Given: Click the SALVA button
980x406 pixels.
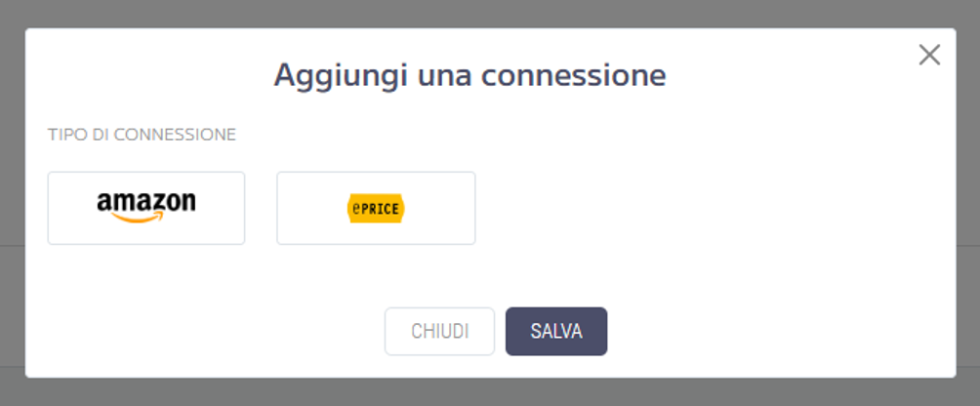Looking at the screenshot, I should click(556, 331).
